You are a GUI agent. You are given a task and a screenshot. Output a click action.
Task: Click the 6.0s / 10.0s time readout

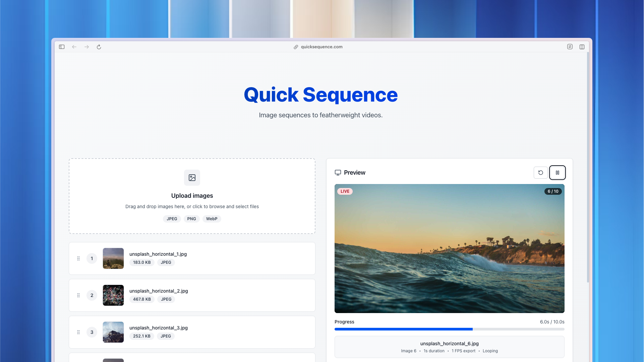pyautogui.click(x=552, y=322)
